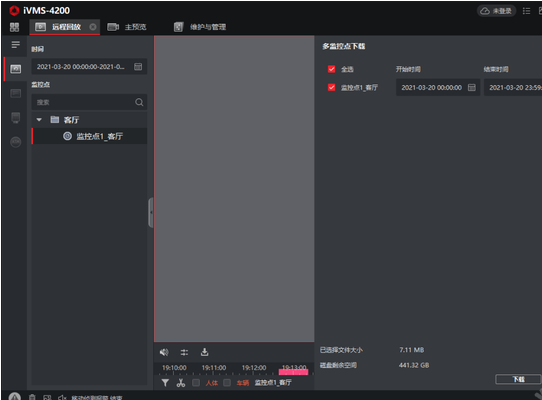Open the calendar in 时间 range field
This screenshot has height=400, width=542.
point(138,66)
